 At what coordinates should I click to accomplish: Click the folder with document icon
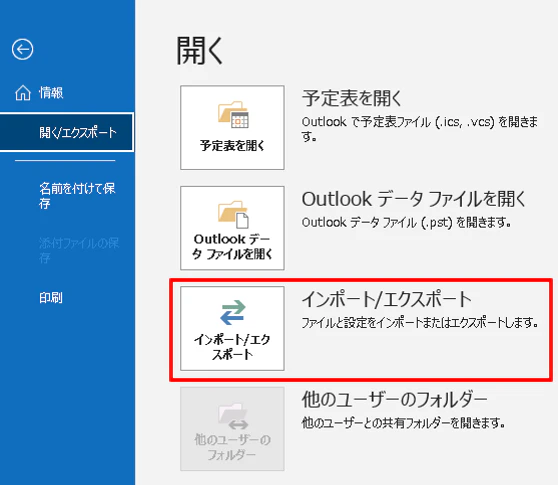233,215
